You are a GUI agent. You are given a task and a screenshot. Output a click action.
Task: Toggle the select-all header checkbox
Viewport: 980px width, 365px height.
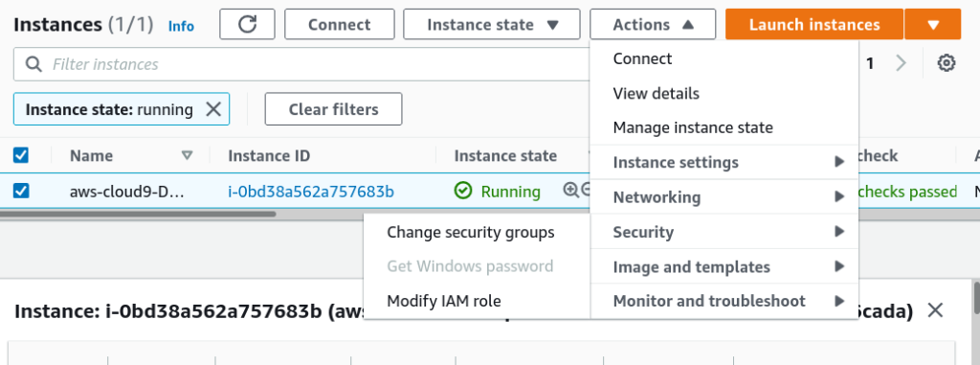(21, 155)
